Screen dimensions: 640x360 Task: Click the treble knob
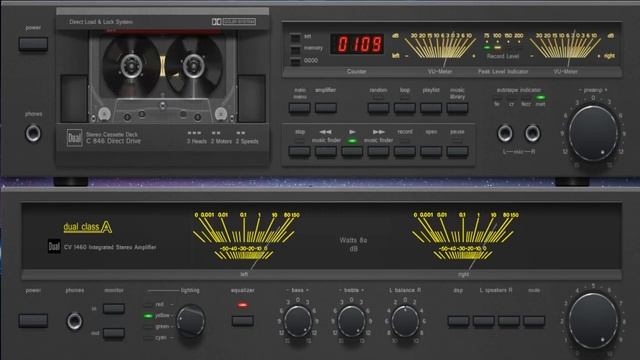pos(351,322)
